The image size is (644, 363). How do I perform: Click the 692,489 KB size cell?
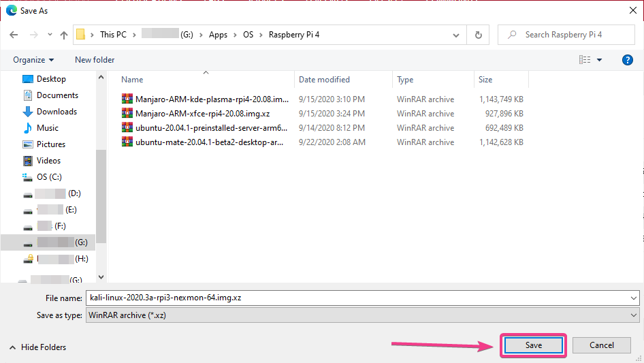tap(504, 128)
